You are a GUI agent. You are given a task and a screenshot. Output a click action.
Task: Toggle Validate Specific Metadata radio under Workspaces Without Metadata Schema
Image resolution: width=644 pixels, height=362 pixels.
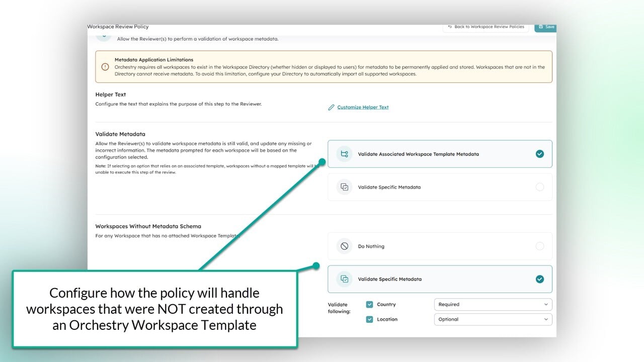[540, 279]
